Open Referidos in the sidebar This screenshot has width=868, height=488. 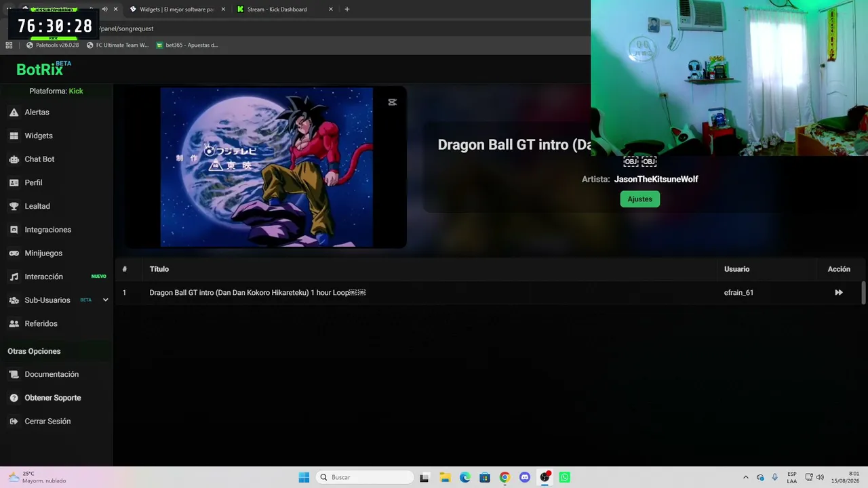(41, 323)
